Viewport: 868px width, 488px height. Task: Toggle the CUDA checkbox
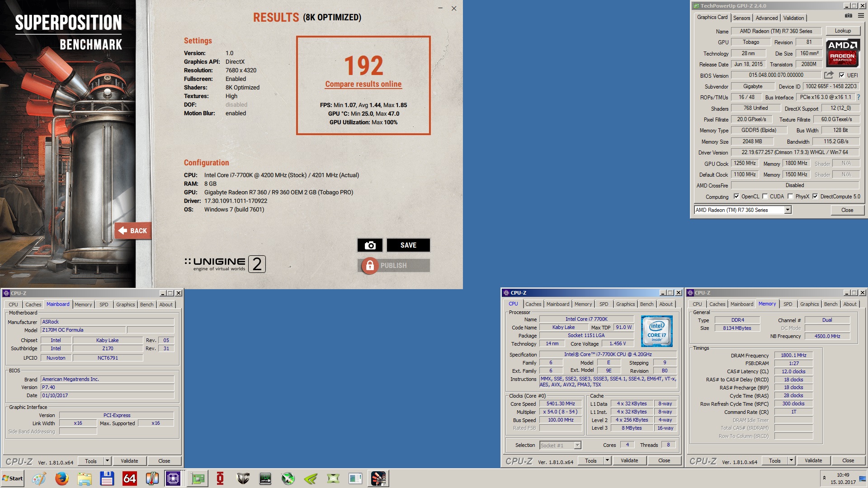[x=765, y=196]
